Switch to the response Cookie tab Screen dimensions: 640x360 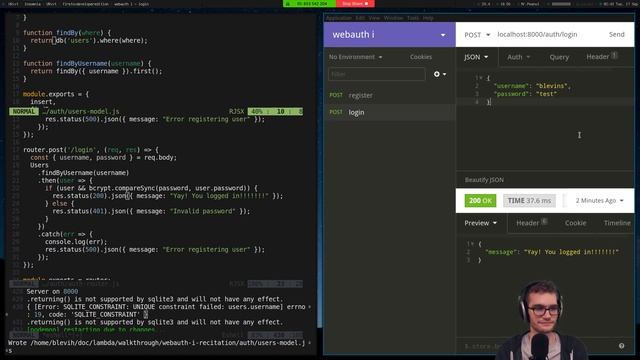pos(576,223)
